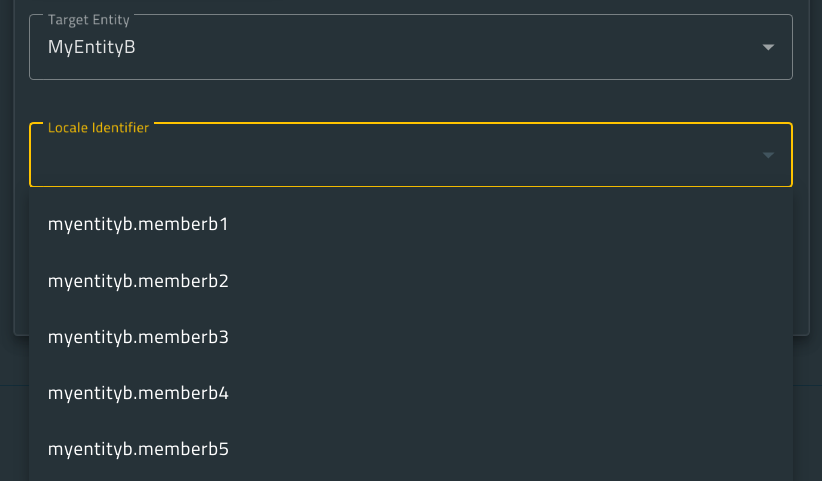Viewport: 822px width, 481px height.
Task: Choose the myentityb.memberb2 option
Action: click(x=410, y=281)
